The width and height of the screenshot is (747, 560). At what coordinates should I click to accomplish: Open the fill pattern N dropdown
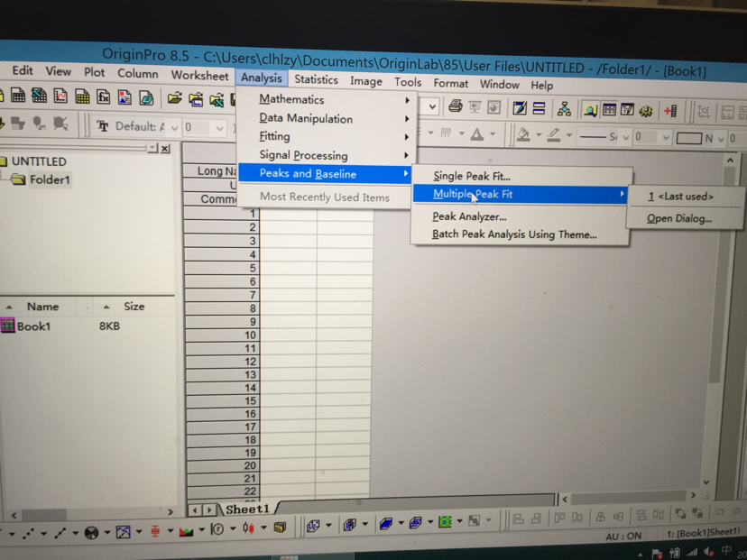click(720, 139)
